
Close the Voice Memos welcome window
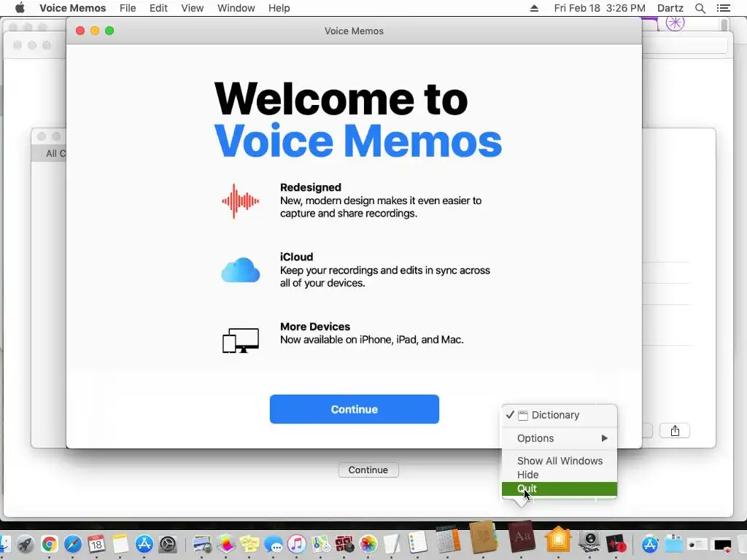tap(80, 31)
